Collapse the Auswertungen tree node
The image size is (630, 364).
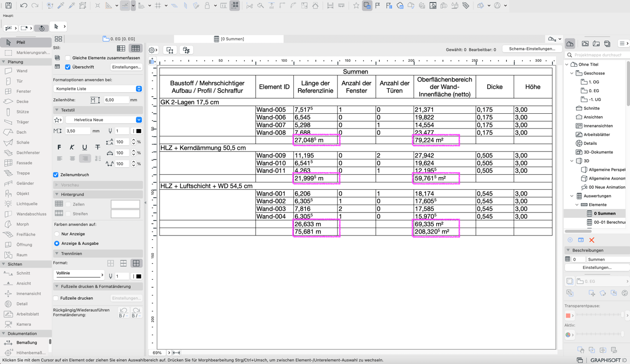click(572, 196)
